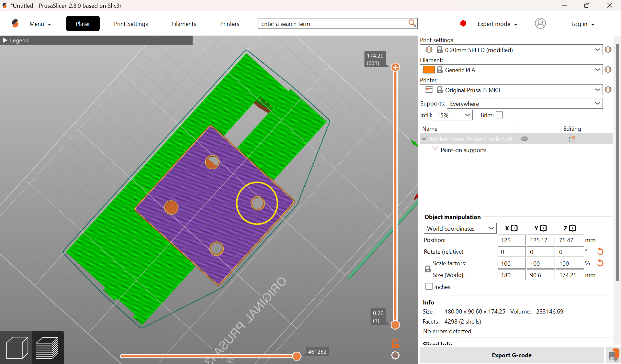Expand the Legend panel
This screenshot has height=364, width=621.
pos(5,40)
